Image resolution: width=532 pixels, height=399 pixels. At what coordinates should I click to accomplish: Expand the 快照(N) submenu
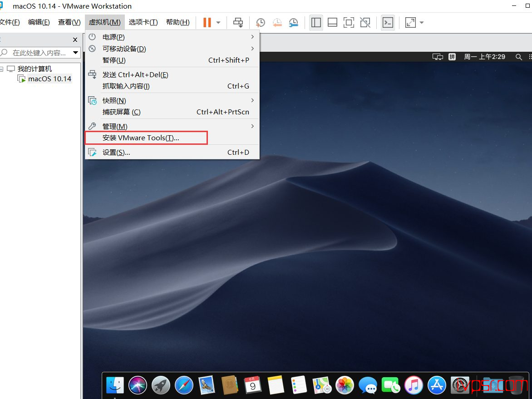pos(172,101)
